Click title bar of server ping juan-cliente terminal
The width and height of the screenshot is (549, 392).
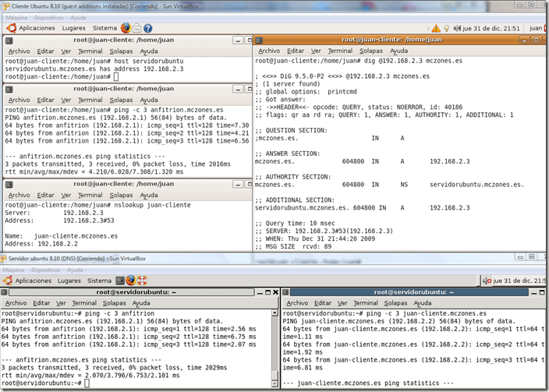[x=409, y=292]
